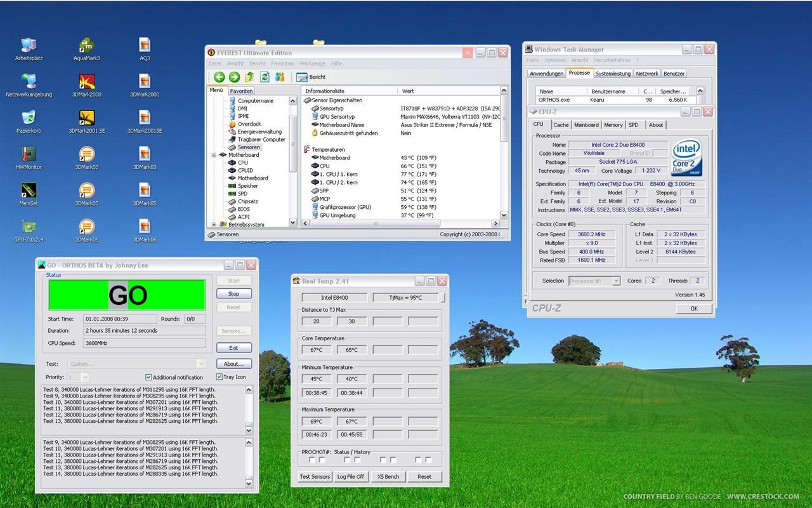The height and width of the screenshot is (508, 812).
Task: Click the XS Bench button in Real Temp
Action: click(388, 476)
